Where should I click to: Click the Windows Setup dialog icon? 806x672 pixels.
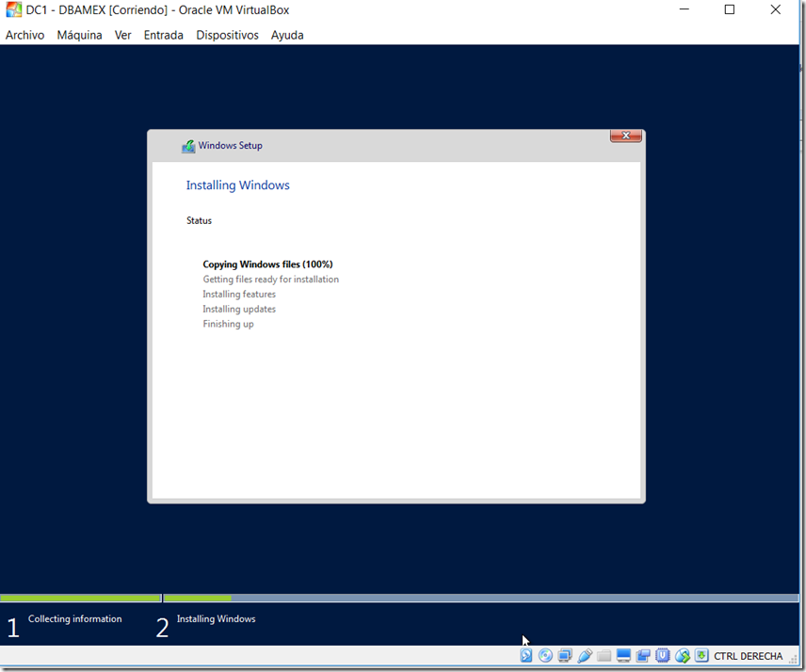(188, 146)
